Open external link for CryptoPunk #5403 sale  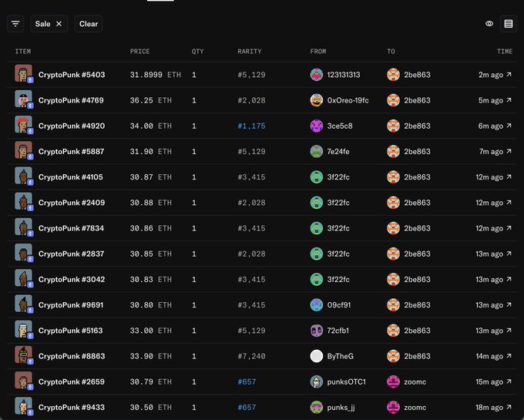pos(509,75)
